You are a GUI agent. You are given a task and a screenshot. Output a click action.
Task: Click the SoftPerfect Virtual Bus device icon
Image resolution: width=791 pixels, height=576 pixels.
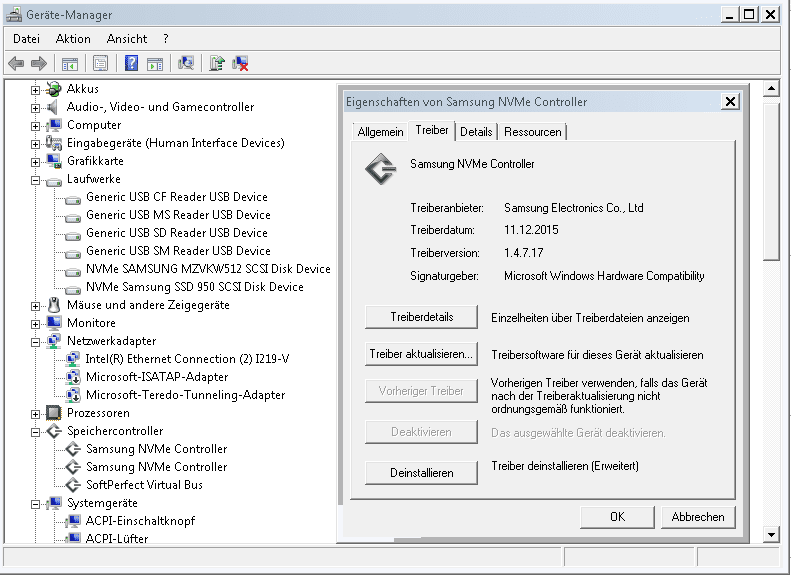[x=73, y=485]
